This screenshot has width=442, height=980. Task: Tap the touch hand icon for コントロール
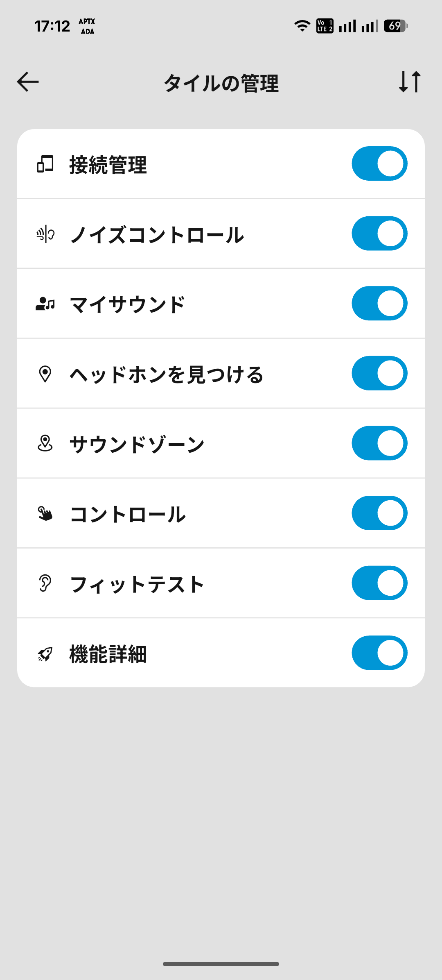pos(45,513)
